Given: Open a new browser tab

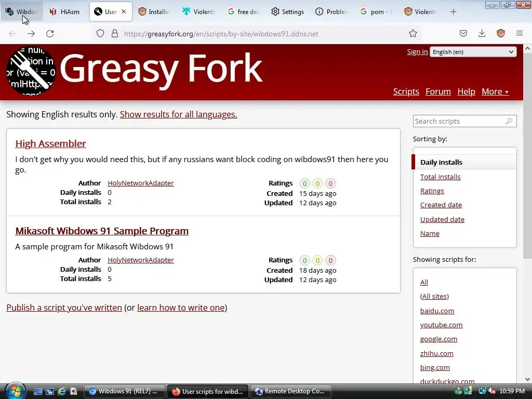Looking at the screenshot, I should tap(453, 12).
